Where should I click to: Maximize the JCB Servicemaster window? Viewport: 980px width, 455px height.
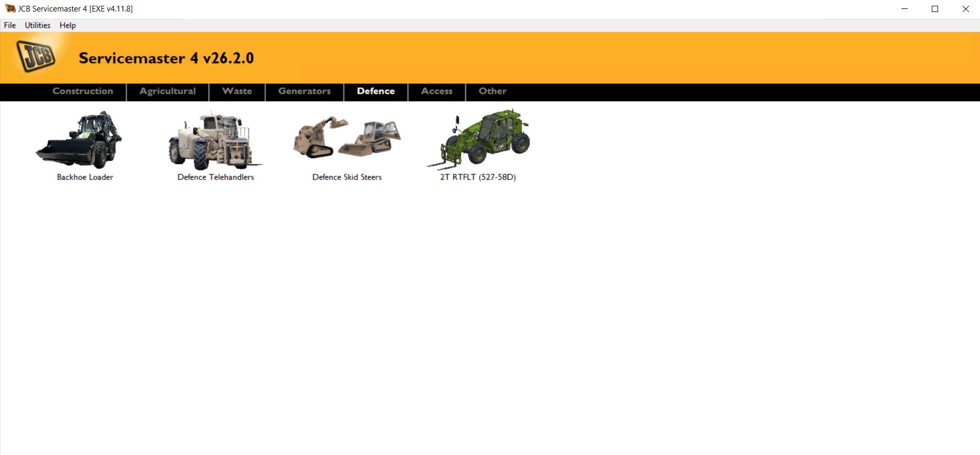pos(935,9)
